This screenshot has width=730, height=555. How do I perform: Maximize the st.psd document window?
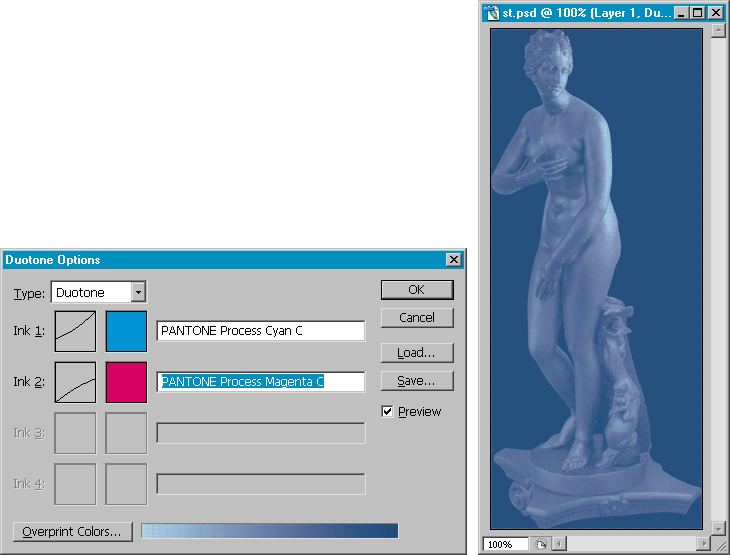coord(698,13)
